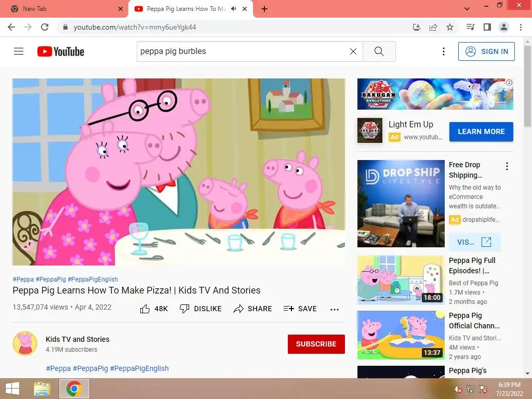Bookmark this page with the star icon

450,27
